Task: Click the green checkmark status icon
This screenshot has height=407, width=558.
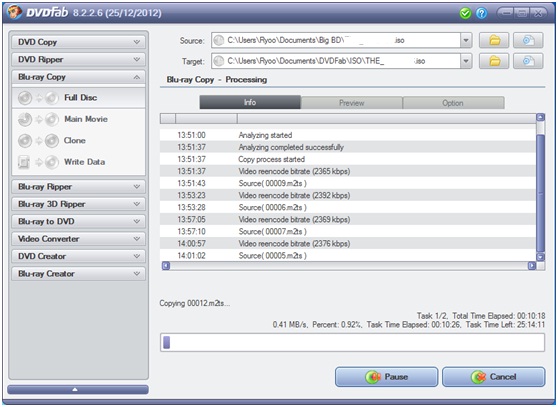Action: point(465,14)
